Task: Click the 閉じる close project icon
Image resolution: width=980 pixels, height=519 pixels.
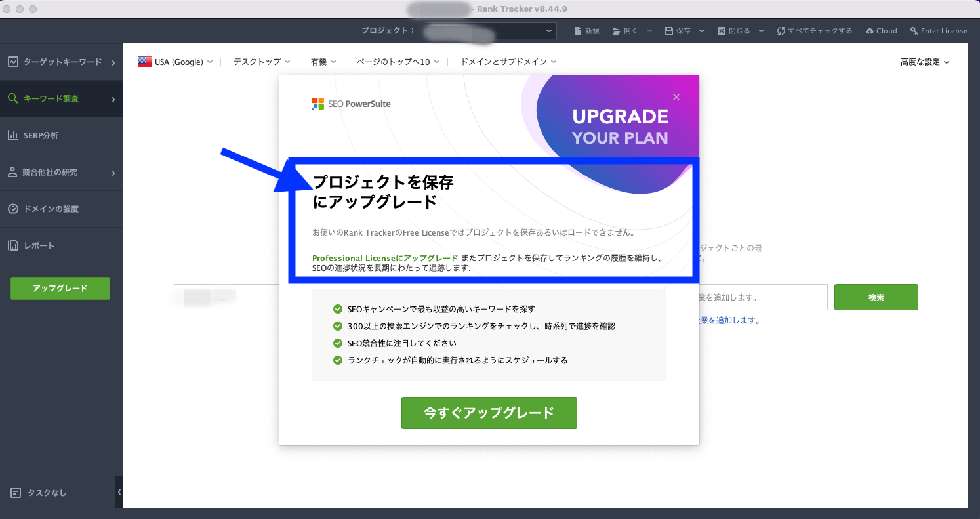Action: tap(722, 31)
